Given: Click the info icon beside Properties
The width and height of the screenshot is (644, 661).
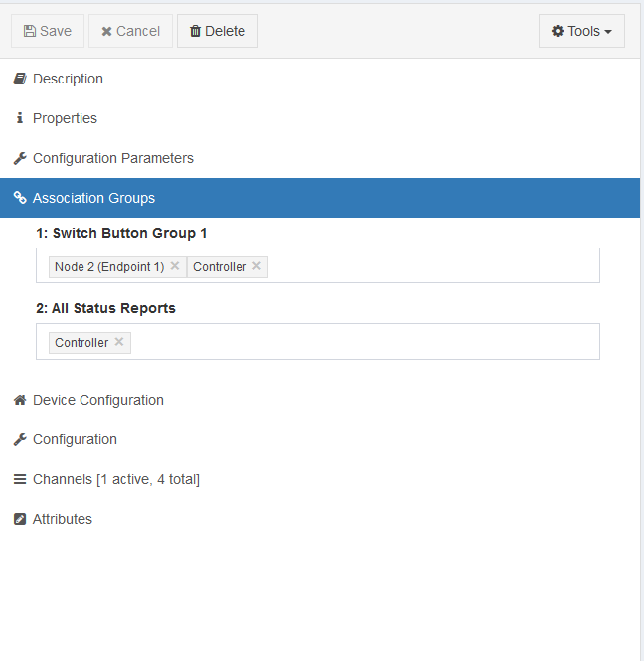Looking at the screenshot, I should pyautogui.click(x=20, y=118).
